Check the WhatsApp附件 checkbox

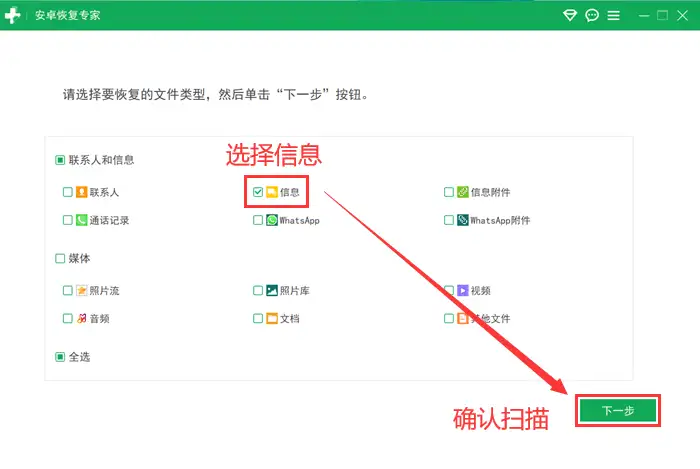[x=449, y=220]
